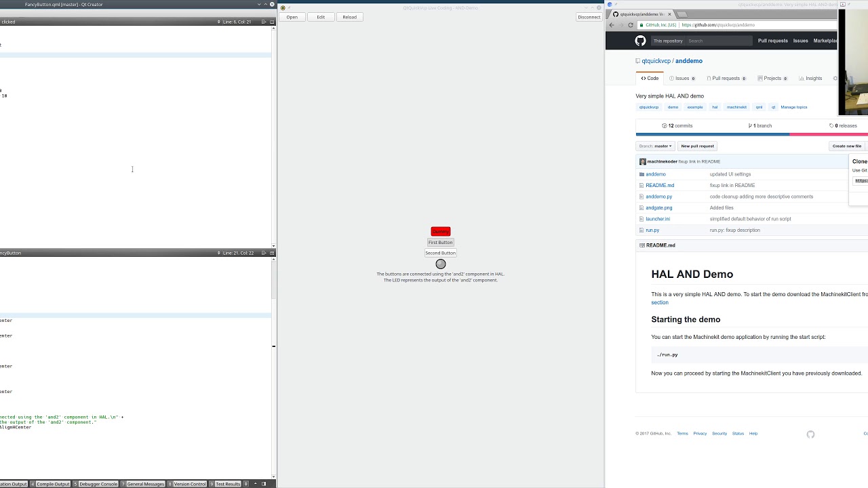Click the Create new file button
This screenshot has height=488, width=868.
pyautogui.click(x=847, y=146)
